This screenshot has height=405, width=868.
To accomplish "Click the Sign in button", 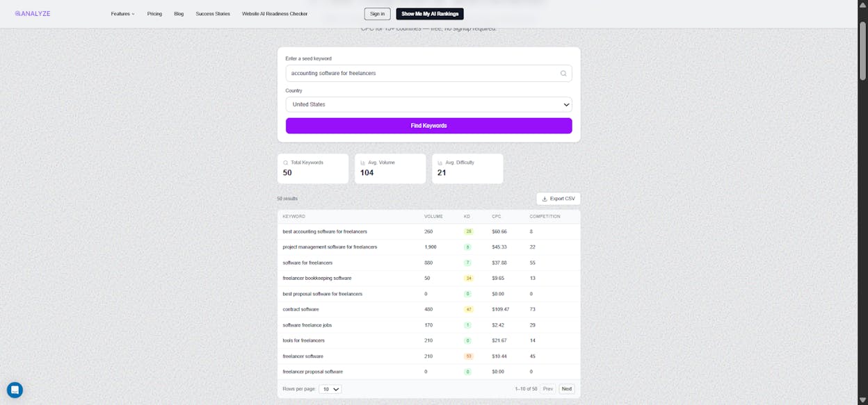I will click(377, 14).
